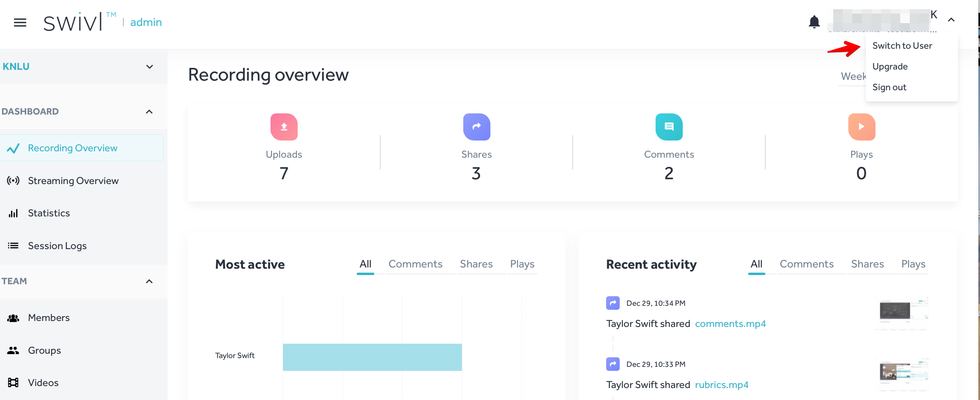Click the teal Comments stat icon
This screenshot has width=980, height=400.
click(x=669, y=127)
